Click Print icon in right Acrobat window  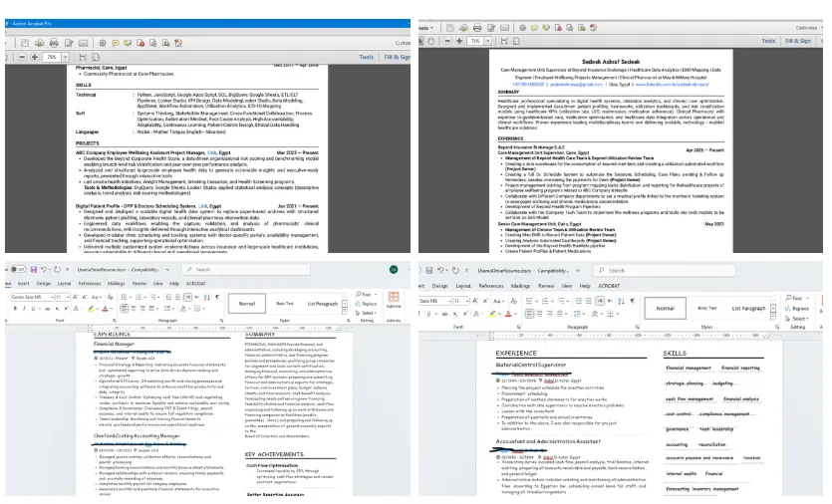[477, 28]
